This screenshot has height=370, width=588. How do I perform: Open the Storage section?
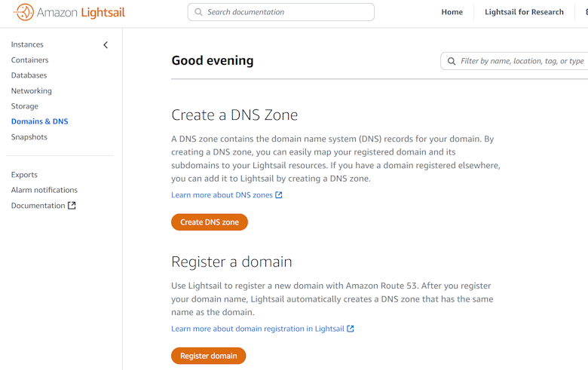tap(24, 106)
